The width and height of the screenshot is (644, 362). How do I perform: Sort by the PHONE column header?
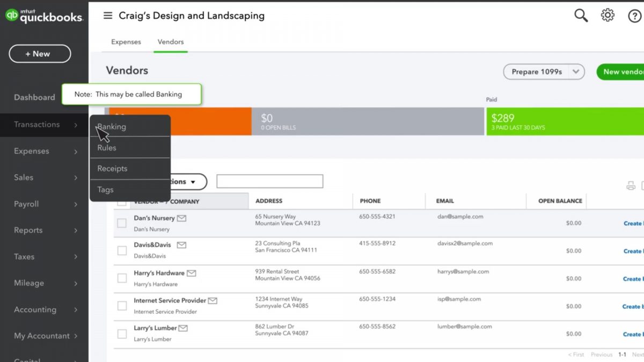[x=370, y=201]
